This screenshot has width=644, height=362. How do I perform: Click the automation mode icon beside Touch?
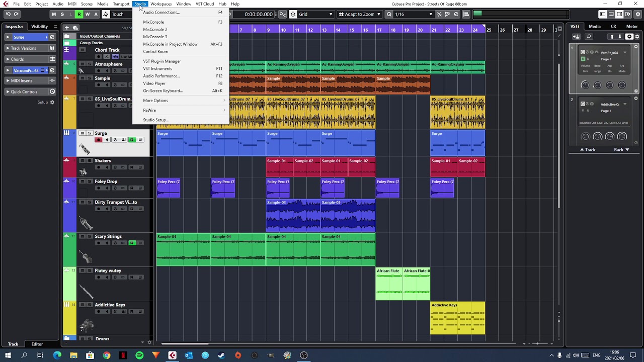[106, 14]
